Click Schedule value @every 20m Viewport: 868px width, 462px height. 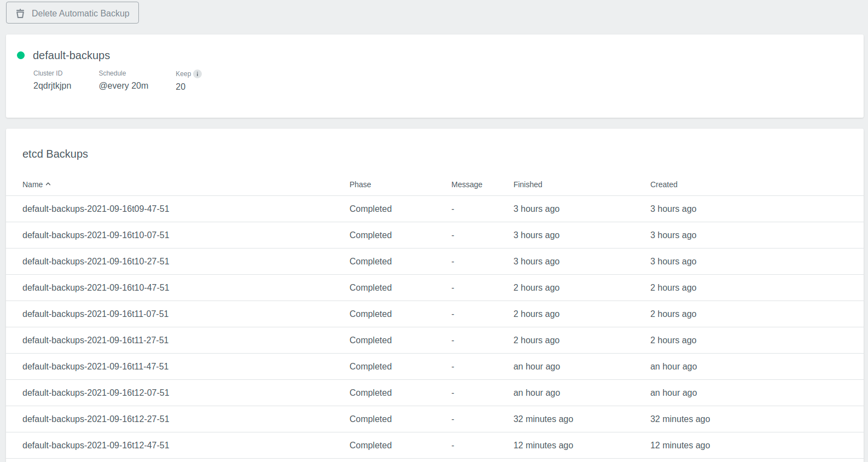click(124, 86)
